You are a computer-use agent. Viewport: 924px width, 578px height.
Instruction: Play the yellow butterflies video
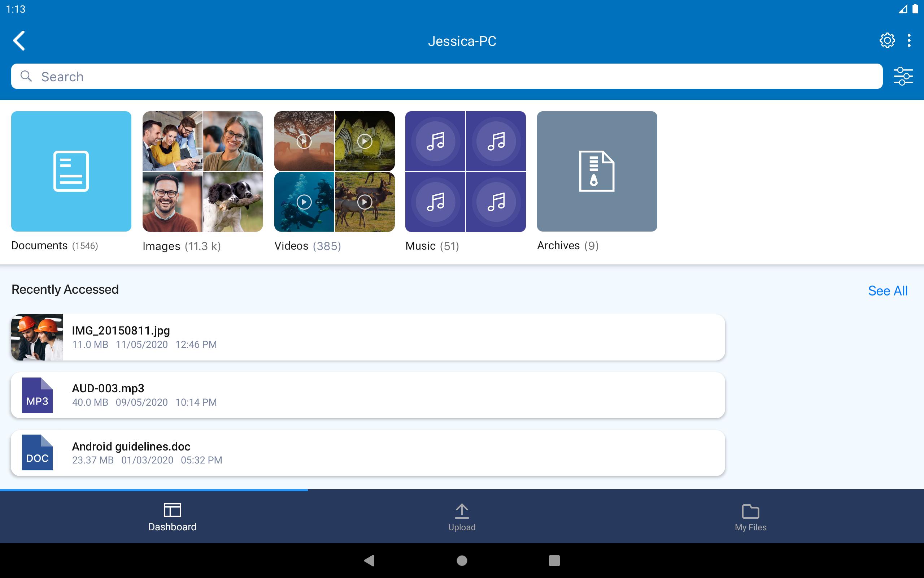click(365, 141)
